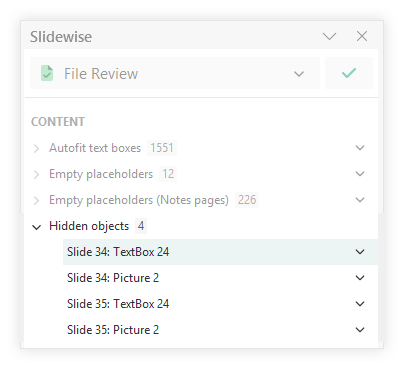Screen dimensions: 404x369
Task: Click the File Review document icon
Action: (x=47, y=73)
